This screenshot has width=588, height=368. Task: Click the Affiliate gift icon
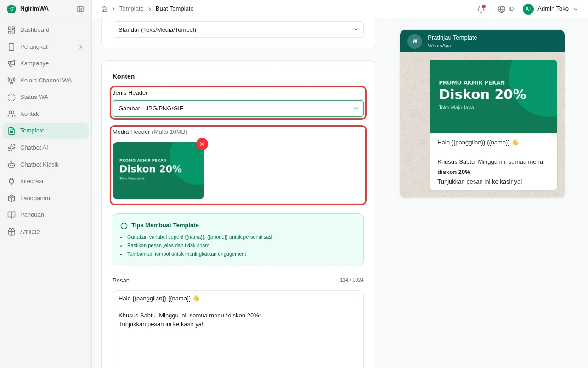[11, 232]
